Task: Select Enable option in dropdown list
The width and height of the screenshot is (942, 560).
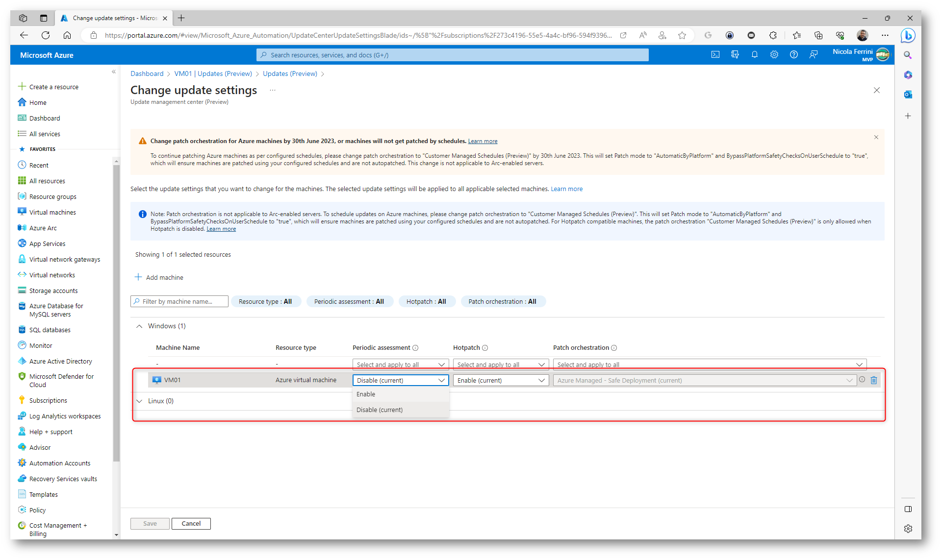Action: pyautogui.click(x=401, y=394)
